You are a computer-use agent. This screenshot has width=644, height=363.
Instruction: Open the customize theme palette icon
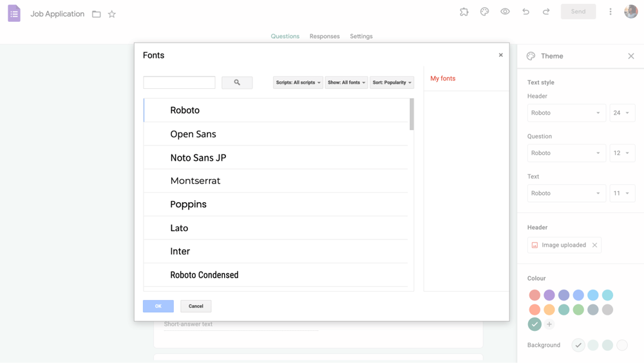tap(485, 12)
